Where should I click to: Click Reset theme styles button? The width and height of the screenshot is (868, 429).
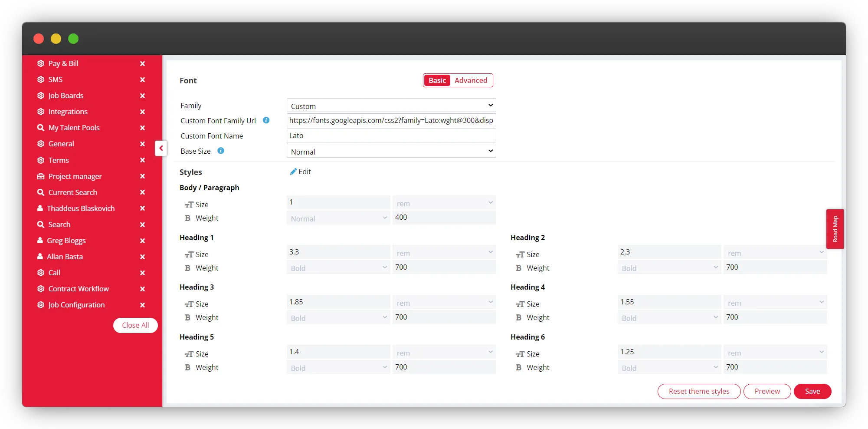tap(699, 391)
